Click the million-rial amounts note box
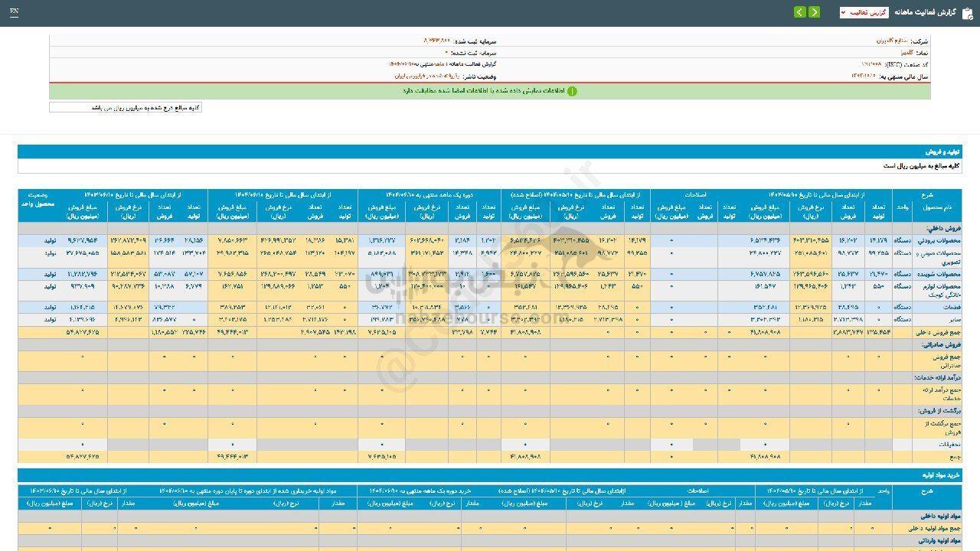Image resolution: width=980 pixels, height=551 pixels. pyautogui.click(x=126, y=108)
